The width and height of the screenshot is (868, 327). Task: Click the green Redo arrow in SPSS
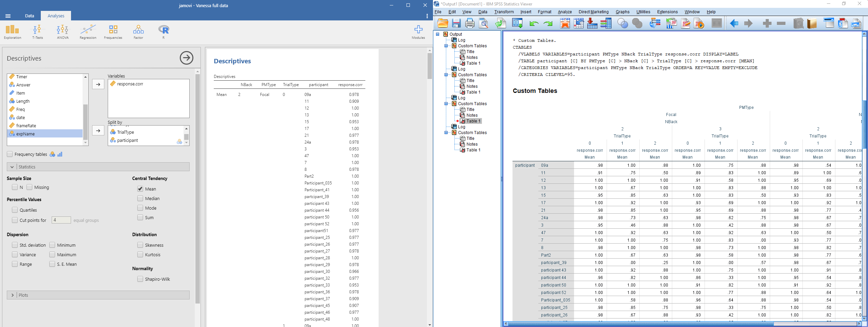point(548,23)
